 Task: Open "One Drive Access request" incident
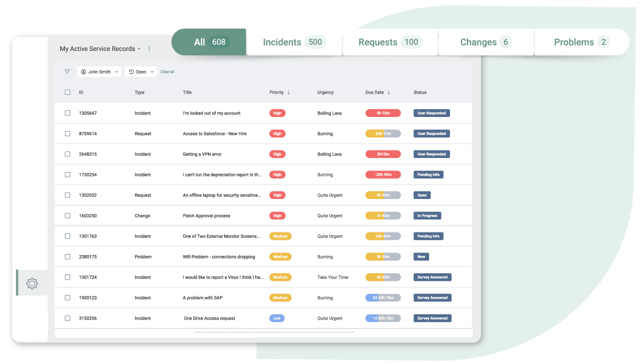(x=209, y=318)
